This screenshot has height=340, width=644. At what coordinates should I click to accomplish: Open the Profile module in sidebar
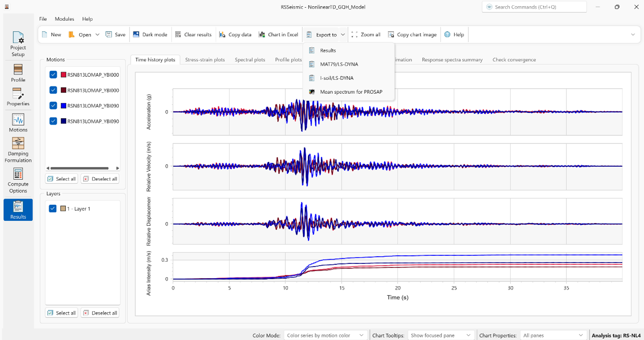[x=18, y=73]
